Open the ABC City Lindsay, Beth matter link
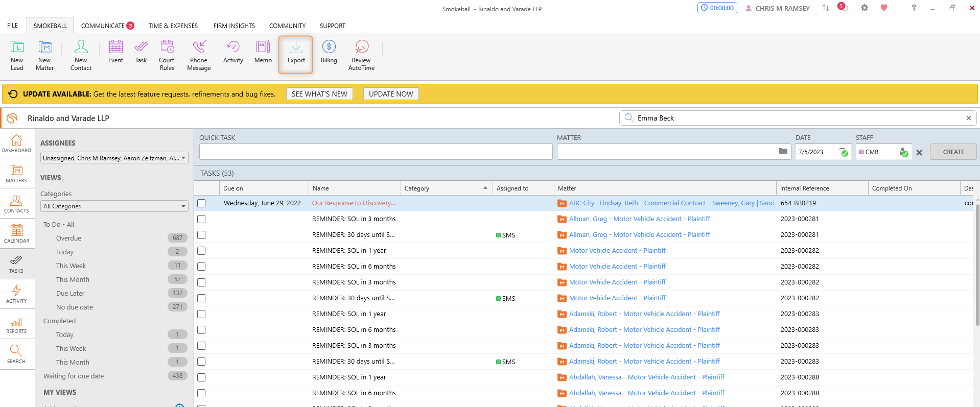980x407 pixels. (671, 203)
